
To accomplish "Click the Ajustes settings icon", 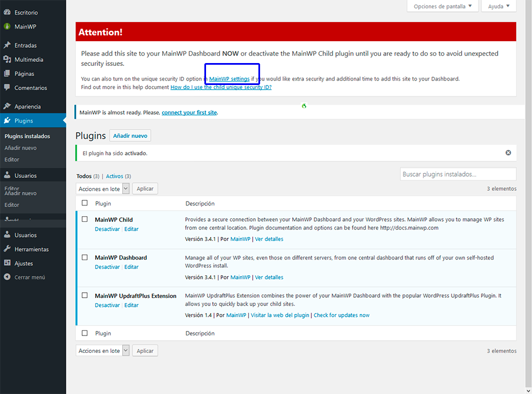I will [7, 263].
